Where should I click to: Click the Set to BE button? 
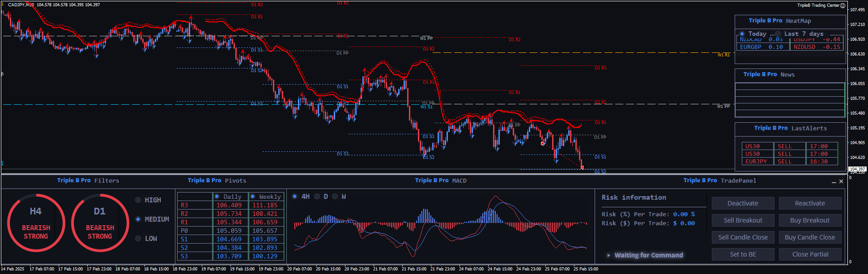[x=743, y=254]
